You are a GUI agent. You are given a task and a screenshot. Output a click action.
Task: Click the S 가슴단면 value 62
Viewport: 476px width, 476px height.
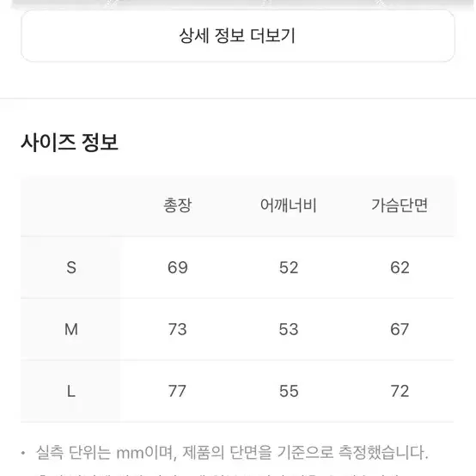400,268
